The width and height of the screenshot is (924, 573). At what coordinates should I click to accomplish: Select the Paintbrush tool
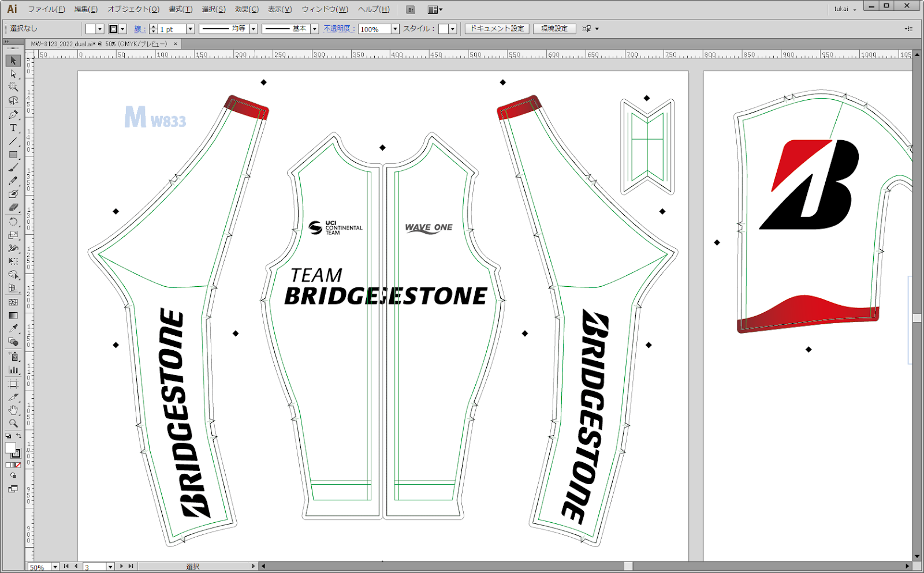click(13, 168)
